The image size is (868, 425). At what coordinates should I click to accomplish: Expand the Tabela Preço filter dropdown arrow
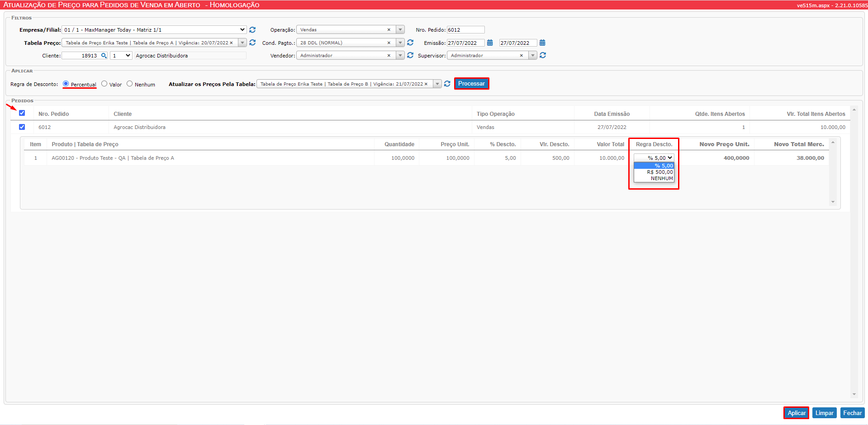242,43
